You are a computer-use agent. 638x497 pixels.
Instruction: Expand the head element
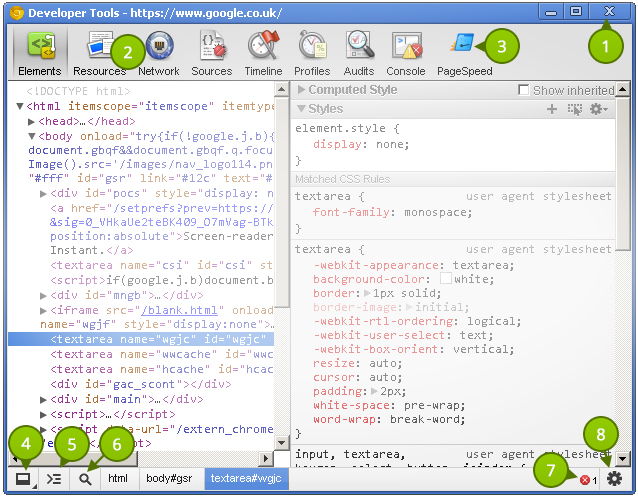[31, 121]
